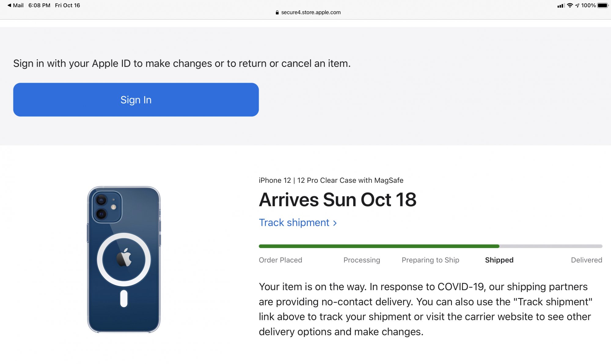Tap the cellular signal bars icon
This screenshot has width=611, height=364.
(561, 5)
